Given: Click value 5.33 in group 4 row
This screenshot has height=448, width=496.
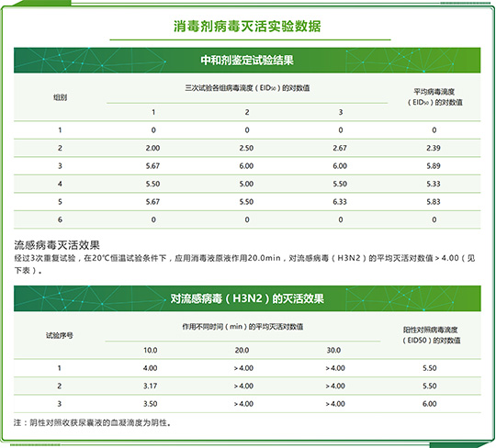Looking at the screenshot, I should pyautogui.click(x=434, y=184).
